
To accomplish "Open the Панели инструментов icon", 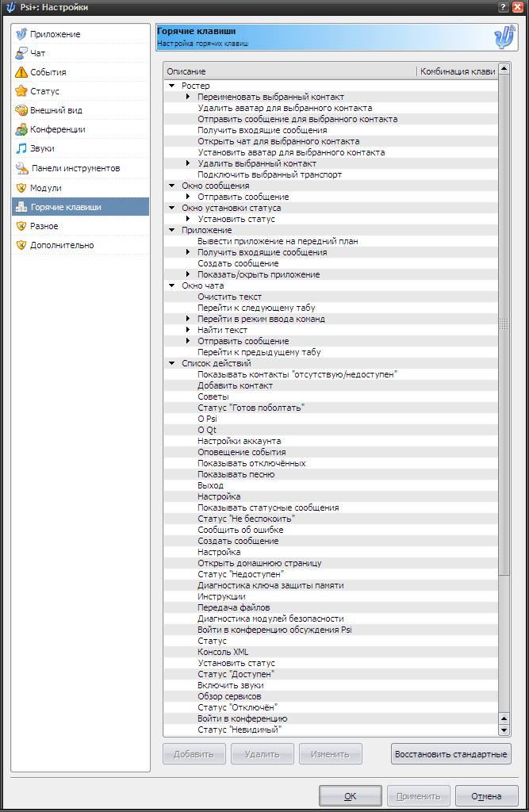I will tap(22, 168).
